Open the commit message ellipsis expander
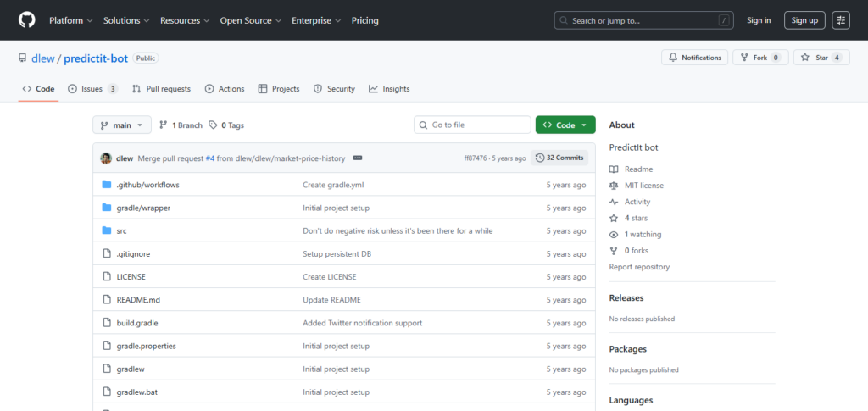 click(x=357, y=158)
